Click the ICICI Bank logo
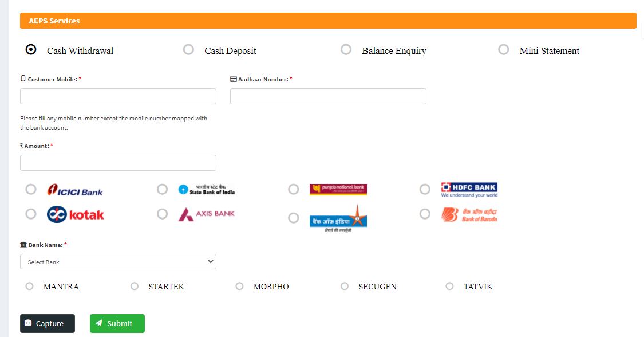The image size is (644, 337). point(75,190)
